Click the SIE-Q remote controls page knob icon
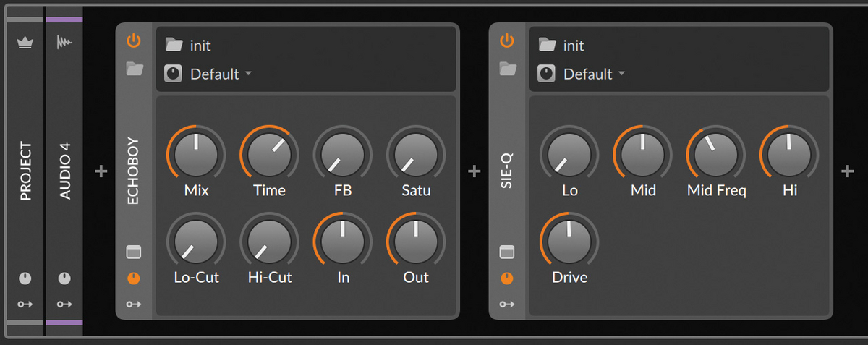The width and height of the screenshot is (868, 345). click(546, 74)
